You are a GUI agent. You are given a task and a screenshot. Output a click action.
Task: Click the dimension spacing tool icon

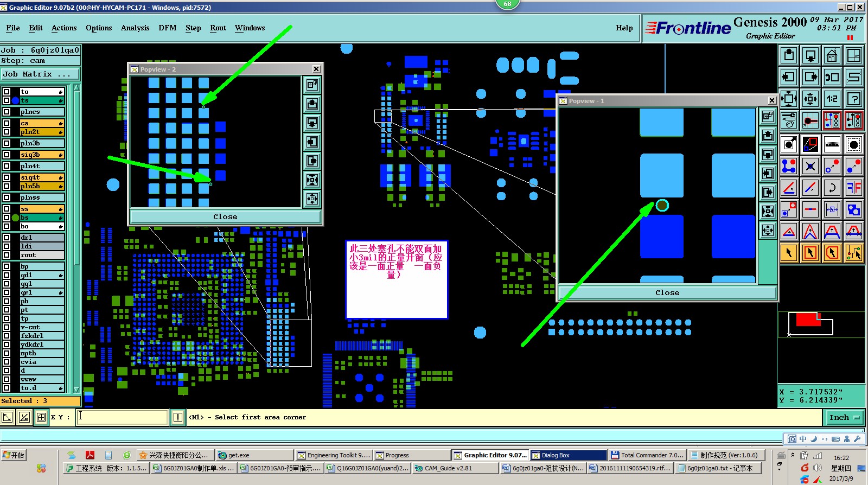pos(832,209)
